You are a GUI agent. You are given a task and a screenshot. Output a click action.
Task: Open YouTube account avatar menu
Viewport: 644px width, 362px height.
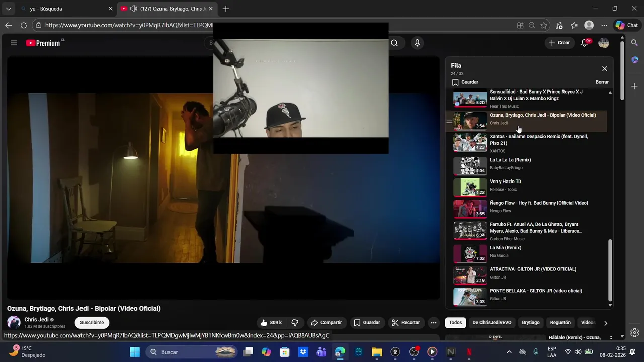pos(604,43)
